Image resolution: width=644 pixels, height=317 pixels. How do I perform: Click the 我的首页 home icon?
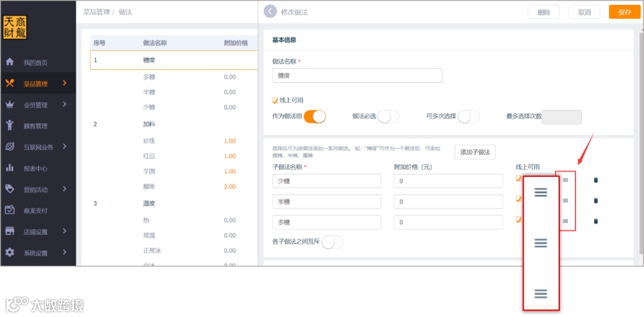pos(10,63)
